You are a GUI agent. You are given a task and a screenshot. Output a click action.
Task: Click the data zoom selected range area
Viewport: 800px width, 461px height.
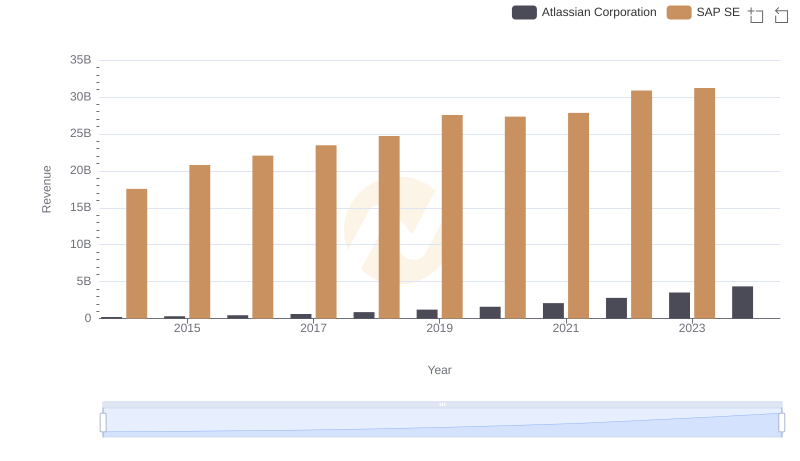[442, 423]
